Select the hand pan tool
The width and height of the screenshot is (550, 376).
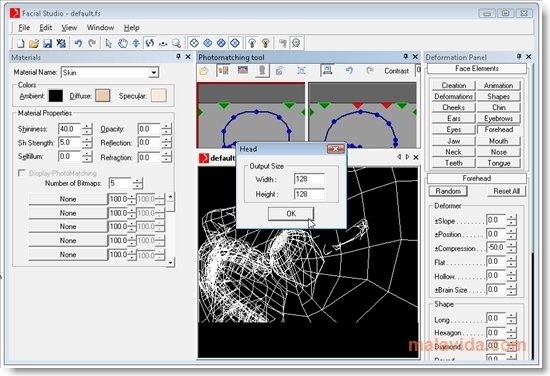pos(122,43)
